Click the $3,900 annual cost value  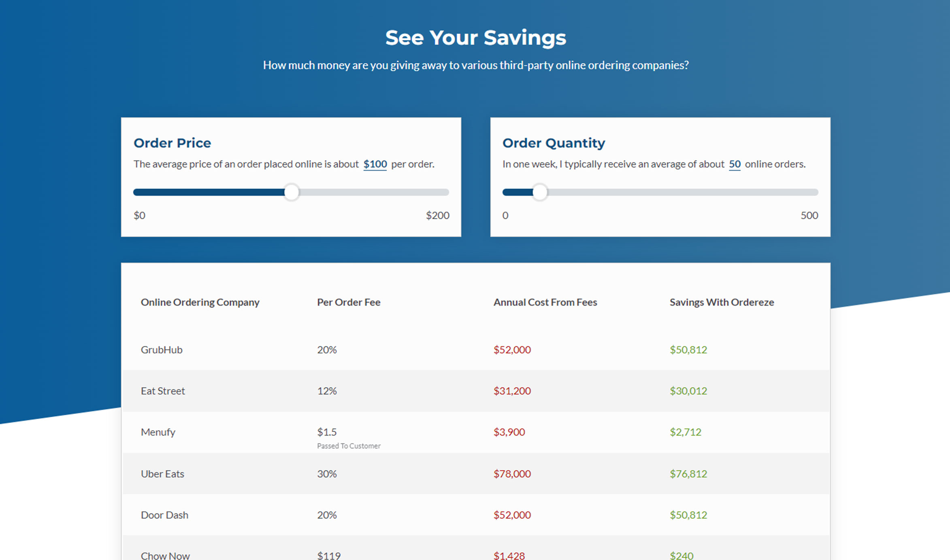click(x=509, y=432)
